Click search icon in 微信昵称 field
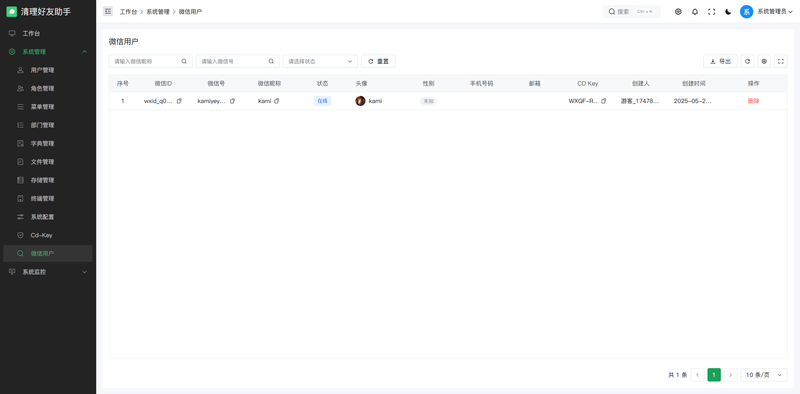The width and height of the screenshot is (800, 394). pos(184,61)
